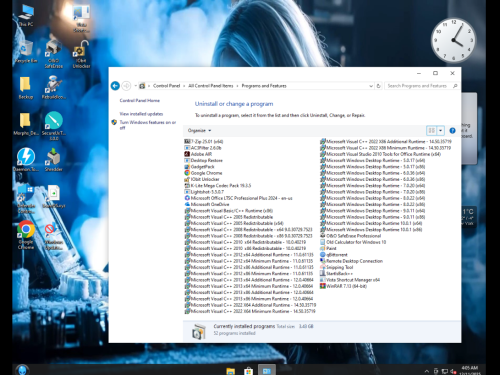The width and height of the screenshot is (500, 375).
Task: Click the blue help question mark icon
Action: (x=452, y=130)
